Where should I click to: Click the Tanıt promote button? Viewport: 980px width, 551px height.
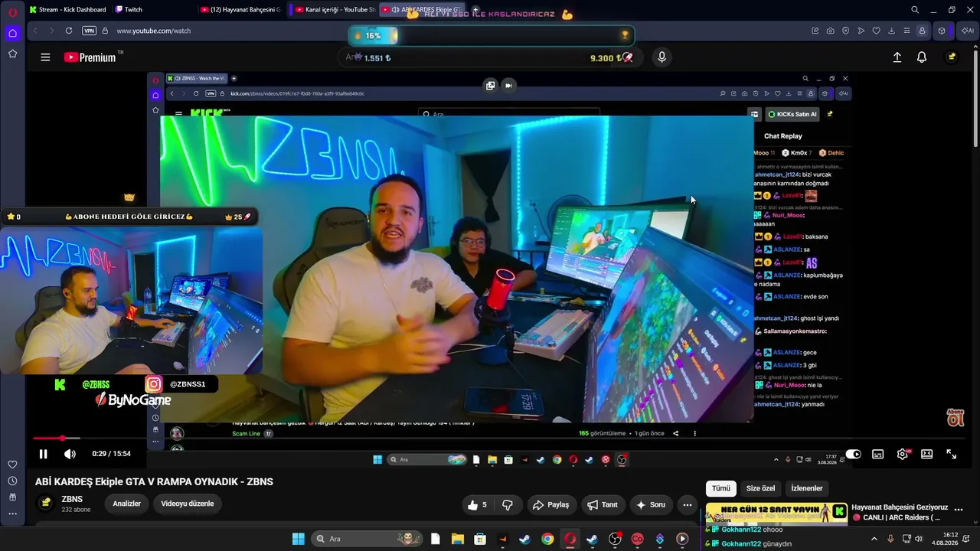point(603,505)
